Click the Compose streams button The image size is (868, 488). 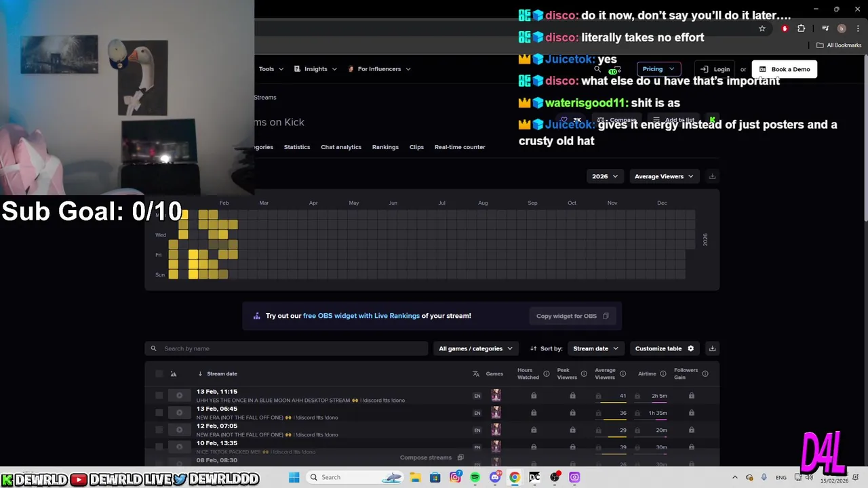coord(431,457)
